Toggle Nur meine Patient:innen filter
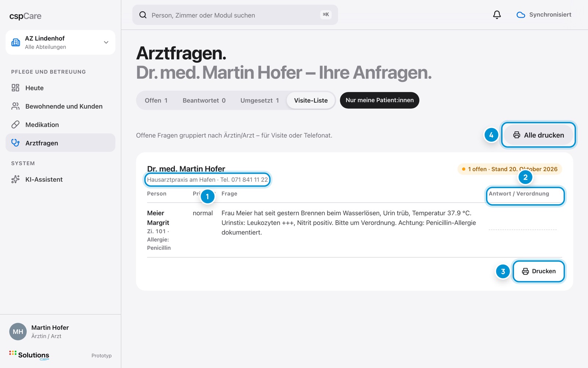 [380, 100]
